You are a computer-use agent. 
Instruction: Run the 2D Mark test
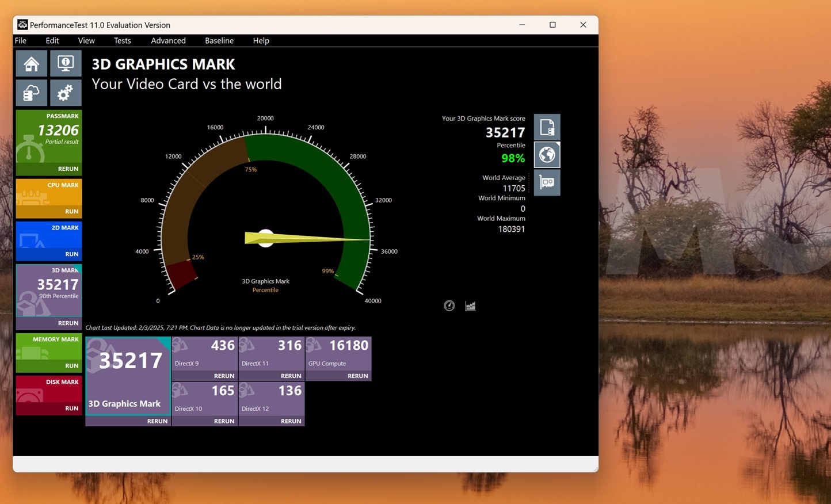click(71, 254)
